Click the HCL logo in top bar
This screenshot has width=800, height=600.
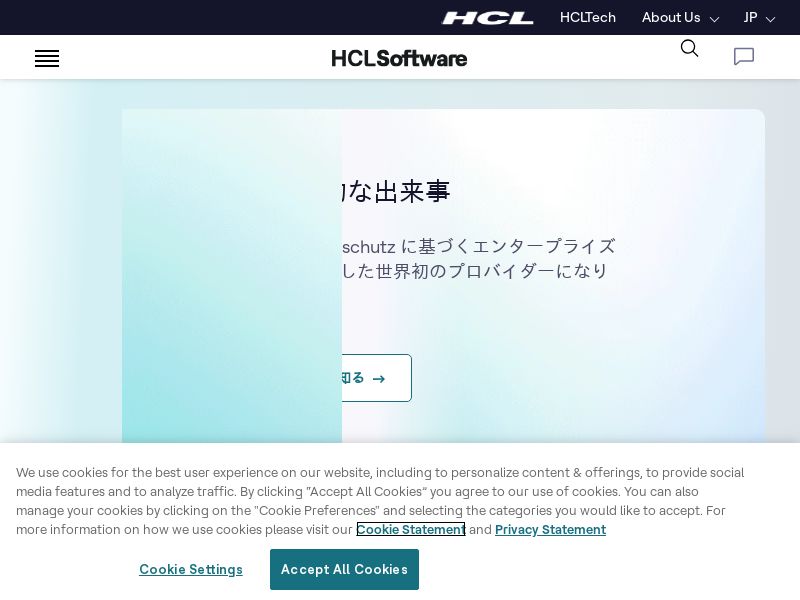tap(487, 18)
